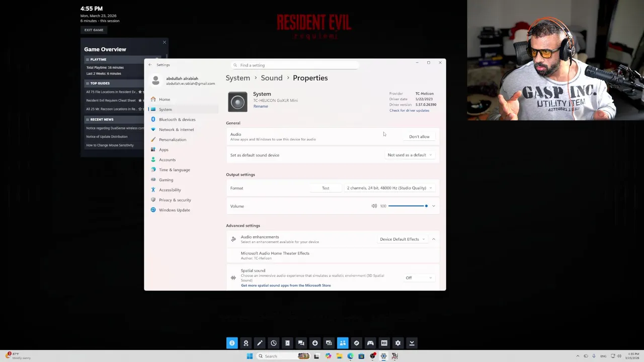Toggle the friends icon in the overlay toolbar
This screenshot has height=362, width=644.
(x=343, y=343)
